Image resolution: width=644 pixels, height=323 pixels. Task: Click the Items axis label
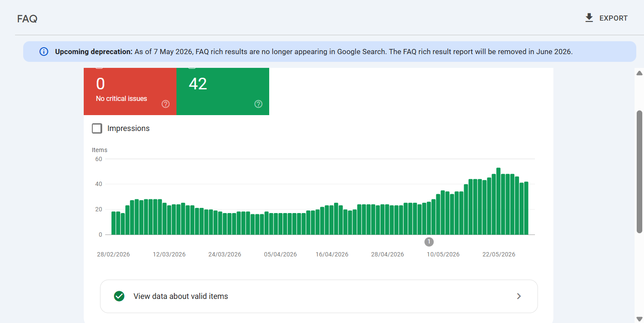[x=100, y=150]
